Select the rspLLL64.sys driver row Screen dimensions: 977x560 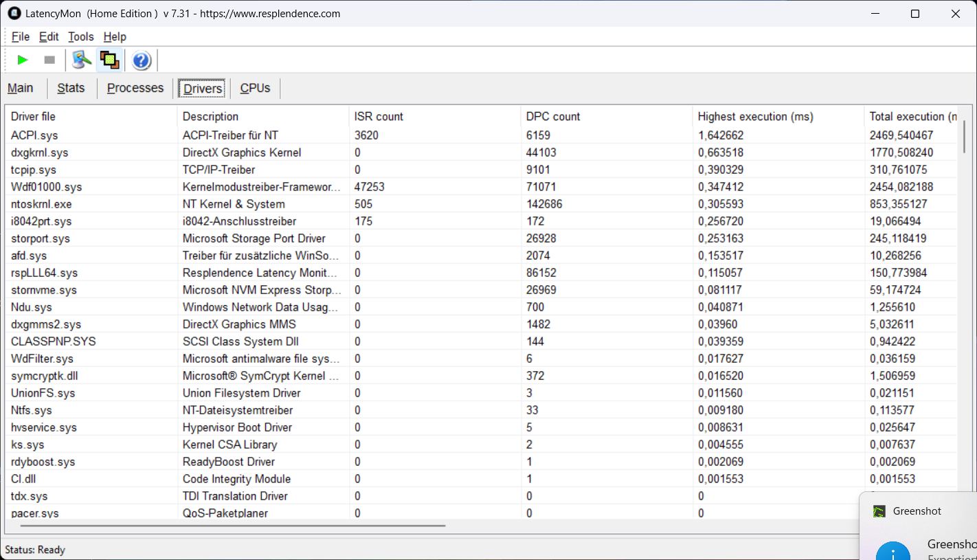point(481,273)
